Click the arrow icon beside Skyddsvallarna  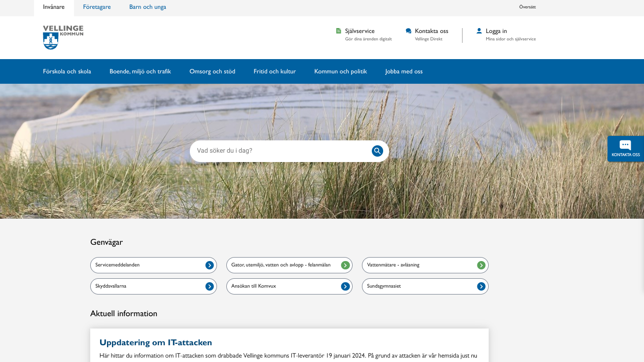click(210, 287)
